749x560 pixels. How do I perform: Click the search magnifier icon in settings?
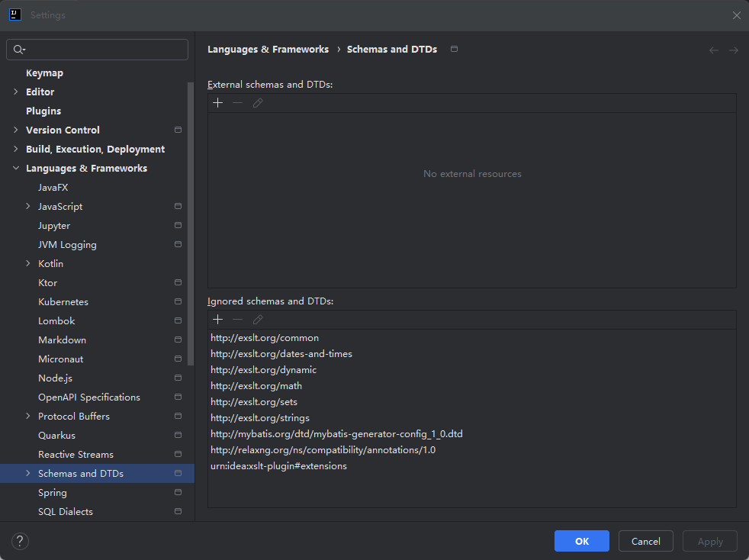(18, 50)
